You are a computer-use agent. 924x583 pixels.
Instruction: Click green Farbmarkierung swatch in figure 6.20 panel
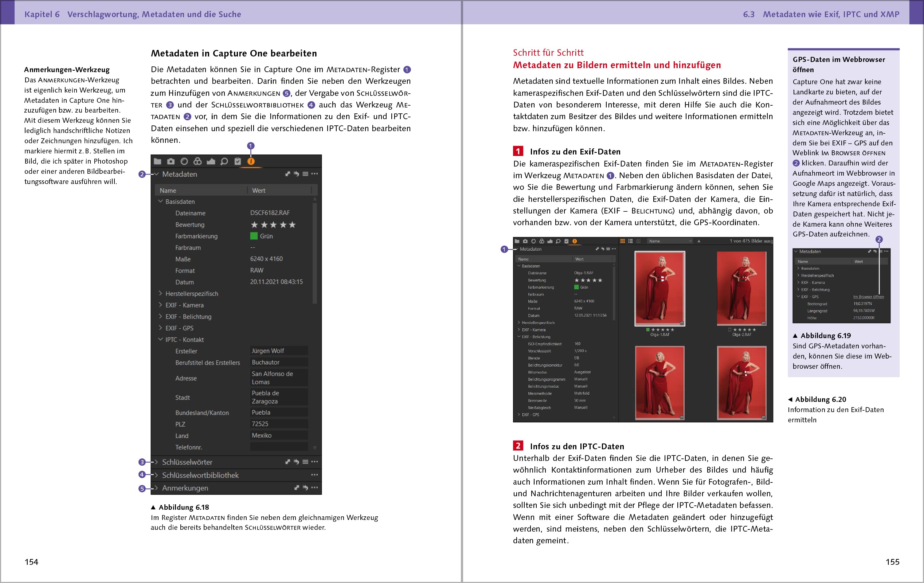point(576,287)
